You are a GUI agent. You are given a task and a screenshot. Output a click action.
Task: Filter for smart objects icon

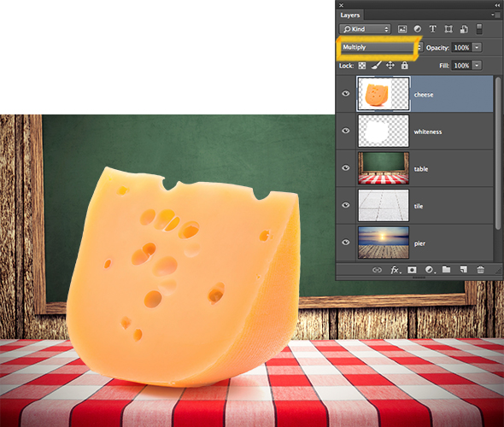pyautogui.click(x=464, y=29)
